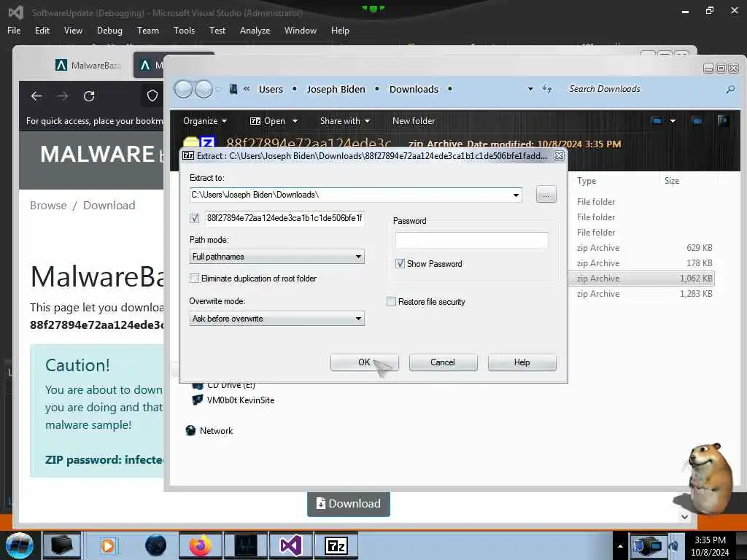Screen dimensions: 747x560
Task: Open the Overwrite mode dropdown
Action: (276, 319)
